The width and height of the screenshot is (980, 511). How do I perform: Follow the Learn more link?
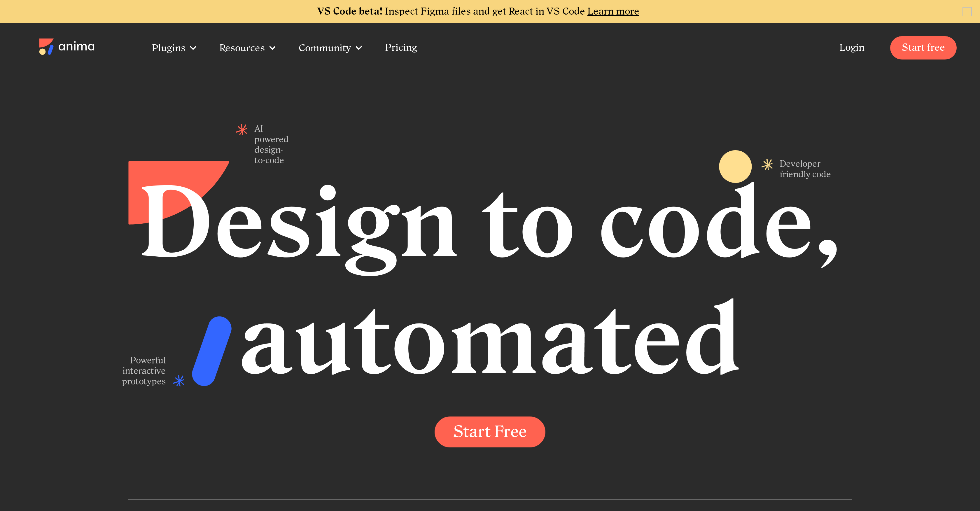pos(613,11)
